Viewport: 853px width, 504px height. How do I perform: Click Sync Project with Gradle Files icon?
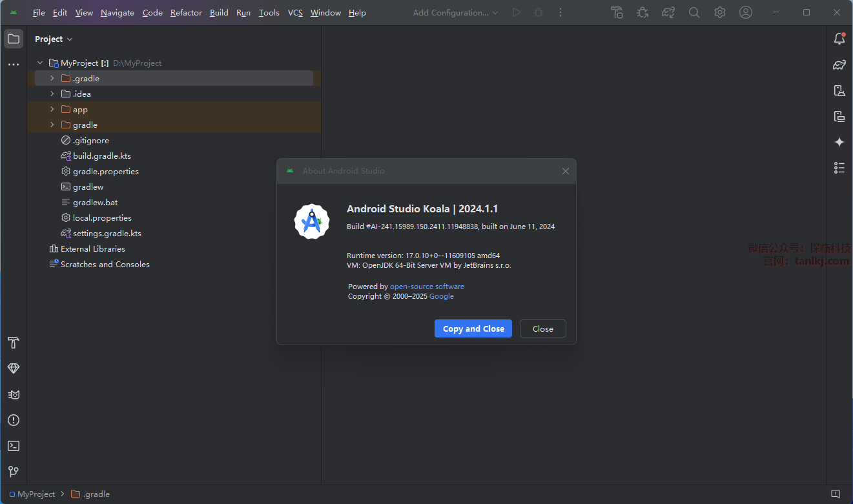pyautogui.click(x=668, y=12)
